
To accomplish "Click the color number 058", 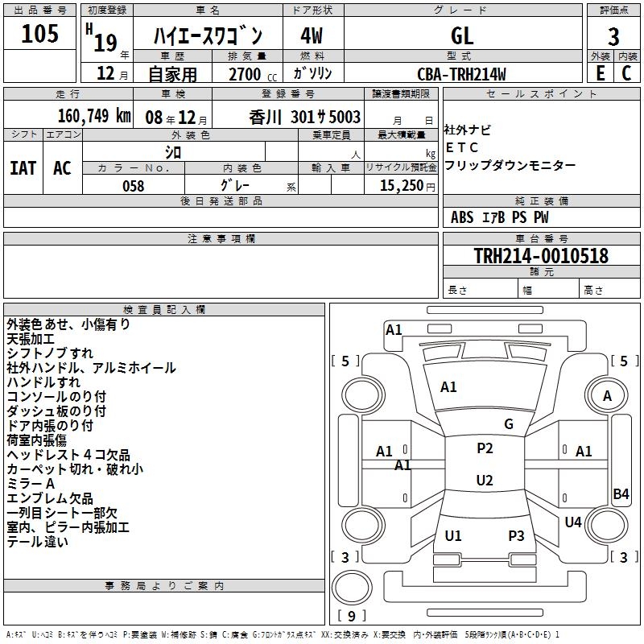I will 133,186.
